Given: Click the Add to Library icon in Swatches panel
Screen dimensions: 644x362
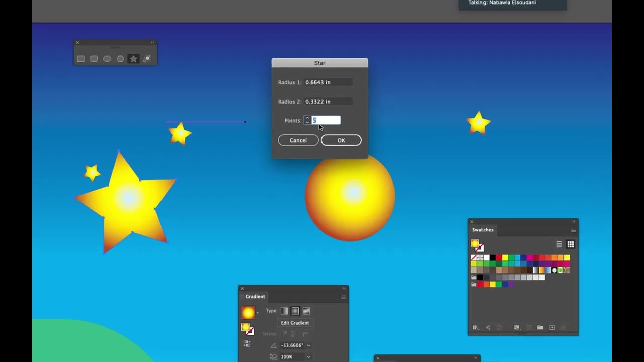Looking at the screenshot, I should click(x=488, y=327).
